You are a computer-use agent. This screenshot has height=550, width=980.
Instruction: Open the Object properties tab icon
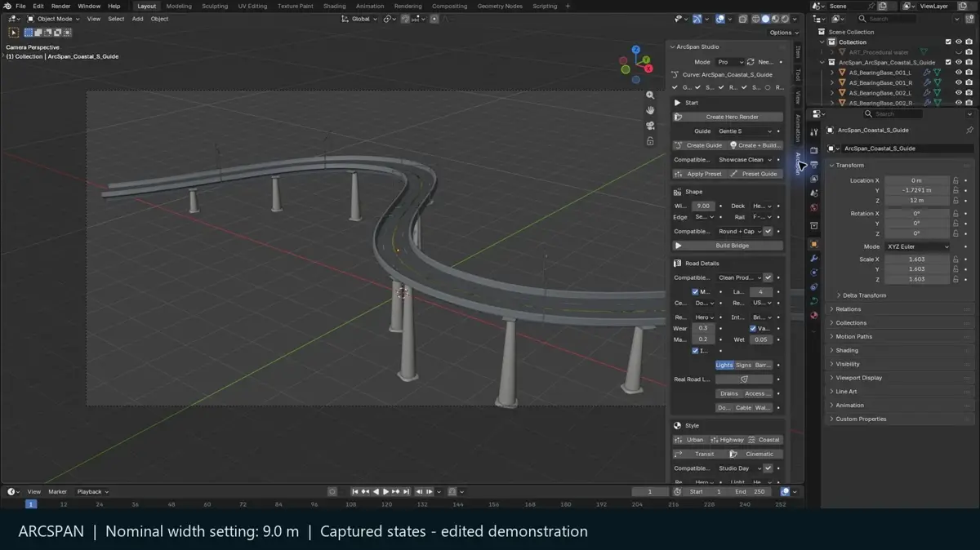[813, 244]
